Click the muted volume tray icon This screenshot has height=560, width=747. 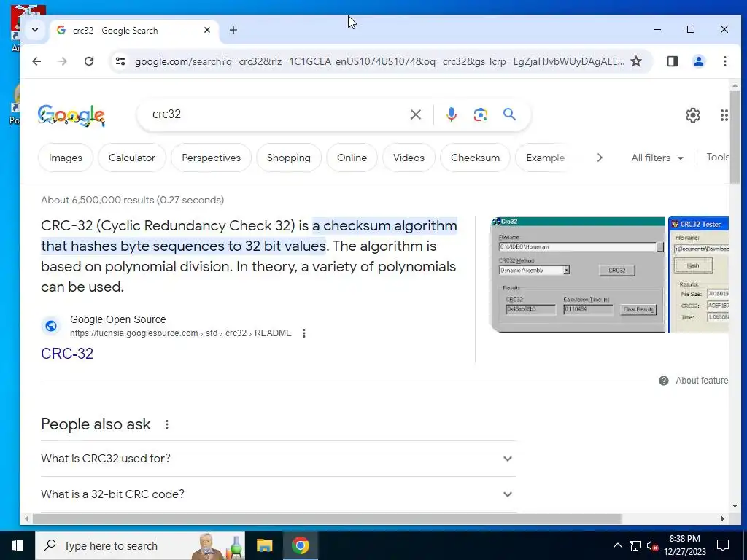tap(652, 545)
